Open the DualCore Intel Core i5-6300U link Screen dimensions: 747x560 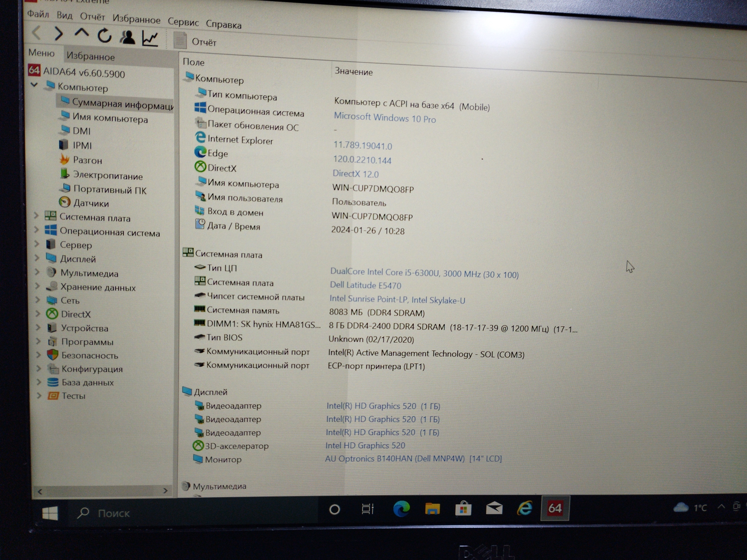click(x=424, y=273)
